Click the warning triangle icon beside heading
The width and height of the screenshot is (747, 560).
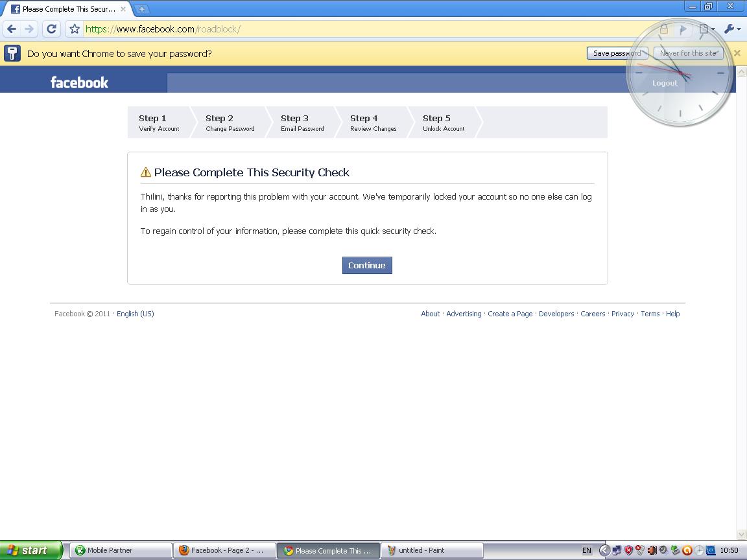tap(146, 172)
